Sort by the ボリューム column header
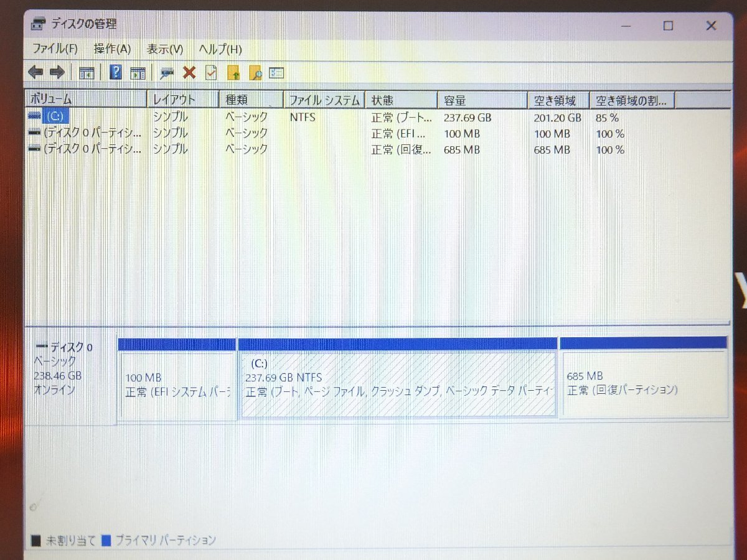The height and width of the screenshot is (560, 747). point(86,100)
